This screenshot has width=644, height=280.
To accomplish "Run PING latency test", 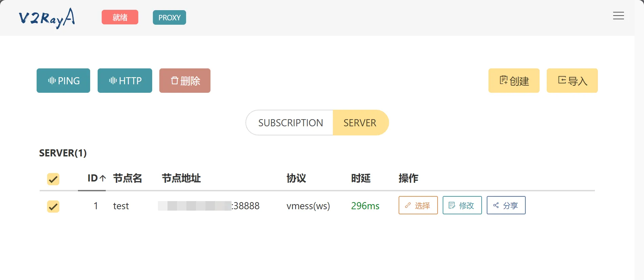I will coord(63,81).
